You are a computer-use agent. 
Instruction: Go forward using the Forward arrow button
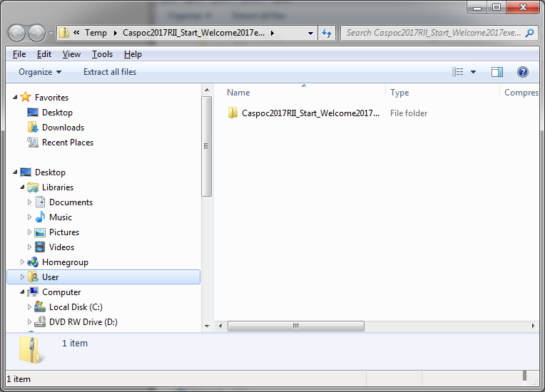tap(36, 33)
